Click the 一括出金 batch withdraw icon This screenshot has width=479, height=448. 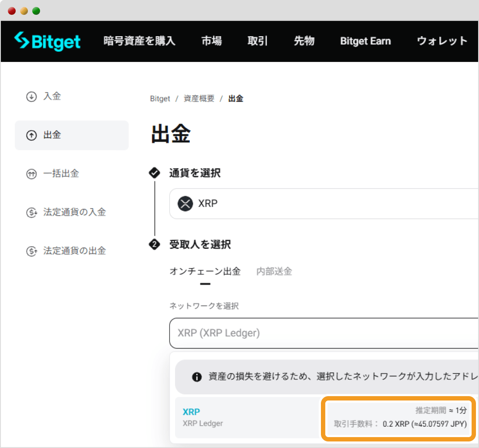coord(31,174)
